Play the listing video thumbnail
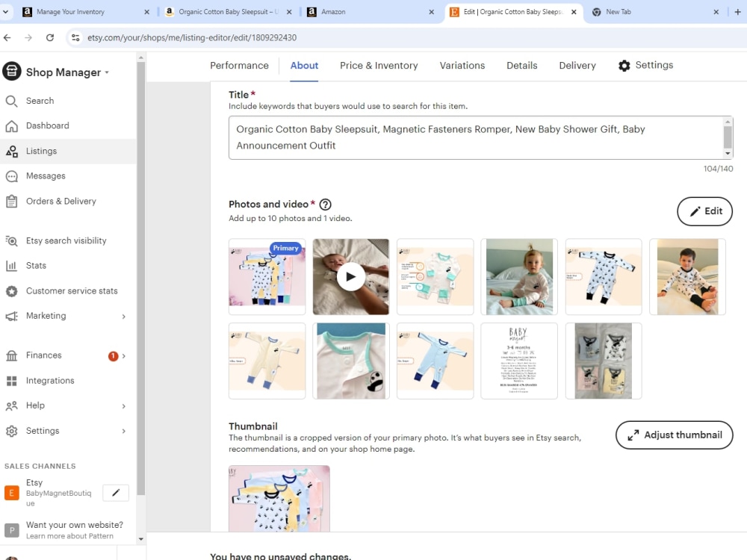Image resolution: width=747 pixels, height=560 pixels. (x=350, y=277)
